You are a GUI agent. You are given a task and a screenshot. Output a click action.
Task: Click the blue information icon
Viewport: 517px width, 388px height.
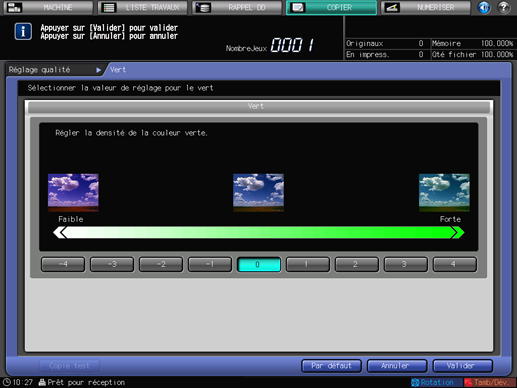coord(23,31)
